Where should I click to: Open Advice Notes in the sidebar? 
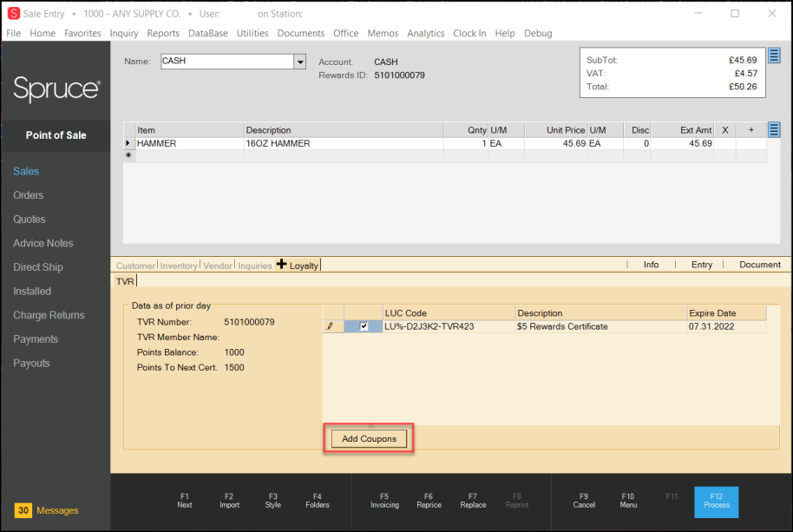pyautogui.click(x=43, y=243)
